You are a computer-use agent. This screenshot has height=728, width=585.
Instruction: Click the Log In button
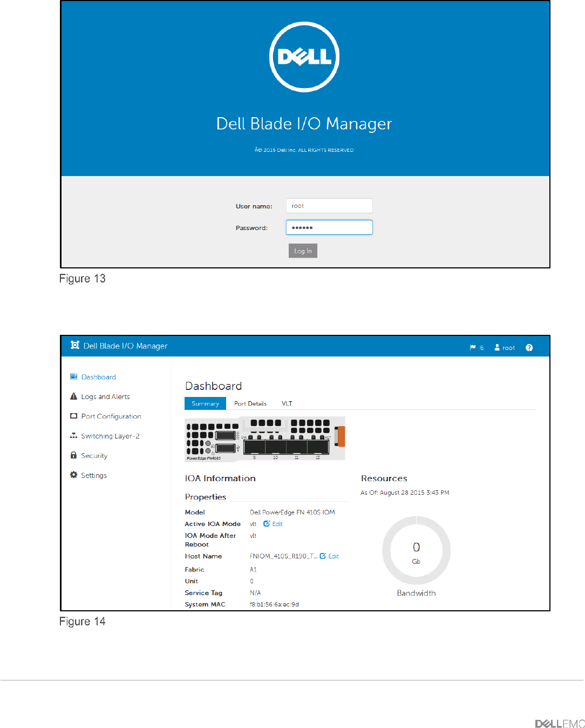click(303, 251)
